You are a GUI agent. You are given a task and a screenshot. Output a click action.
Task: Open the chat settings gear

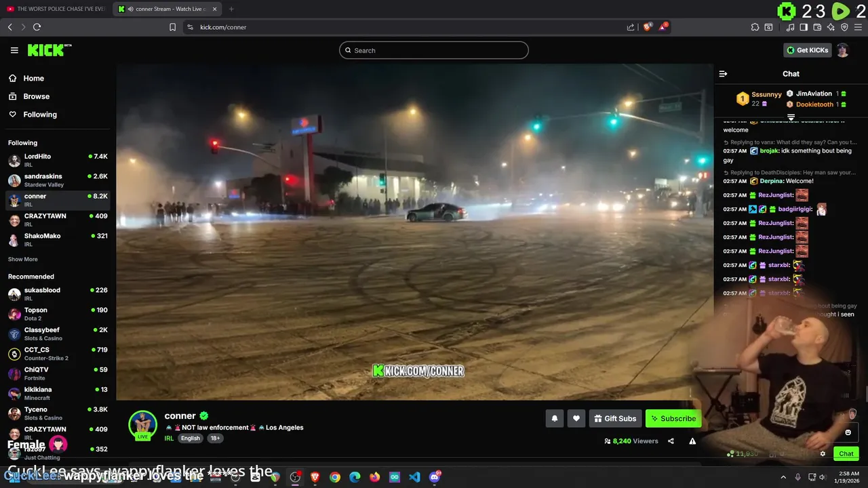click(823, 454)
